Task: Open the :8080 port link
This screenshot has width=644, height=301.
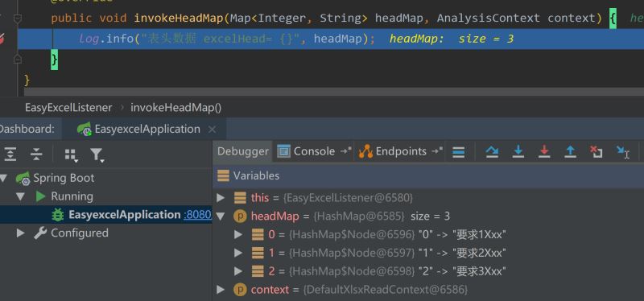Action: pos(198,215)
